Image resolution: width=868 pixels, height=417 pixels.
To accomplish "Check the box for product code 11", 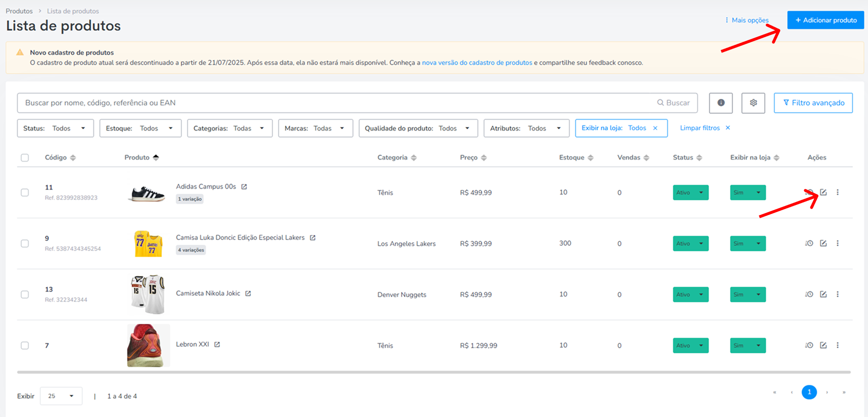I will pos(25,193).
